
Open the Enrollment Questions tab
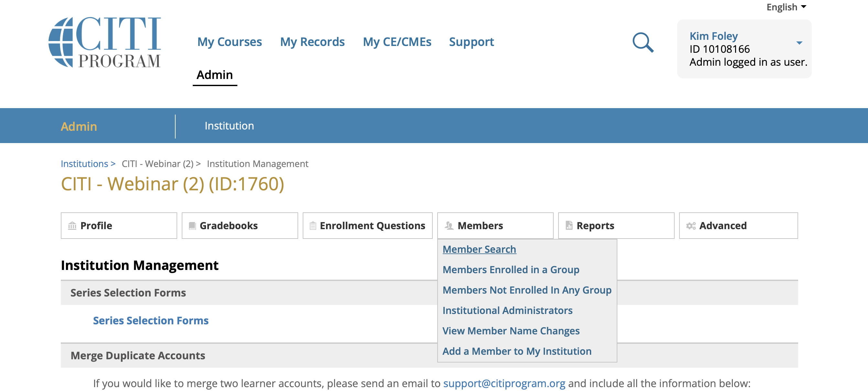pos(368,225)
